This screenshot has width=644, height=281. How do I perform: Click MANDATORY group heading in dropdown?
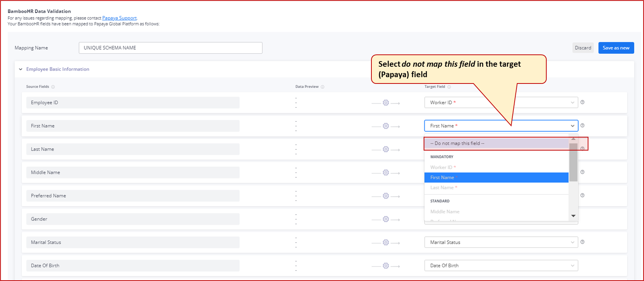[x=442, y=157]
